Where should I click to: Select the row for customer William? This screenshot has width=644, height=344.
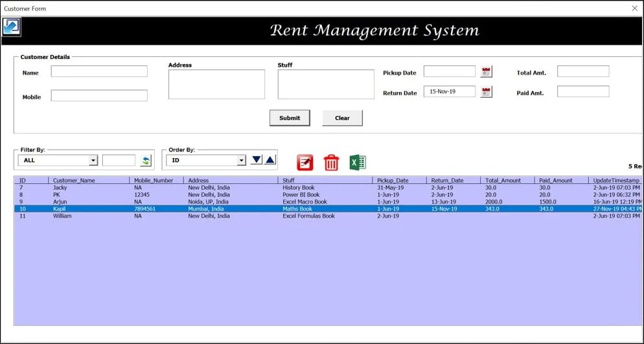[328, 216]
